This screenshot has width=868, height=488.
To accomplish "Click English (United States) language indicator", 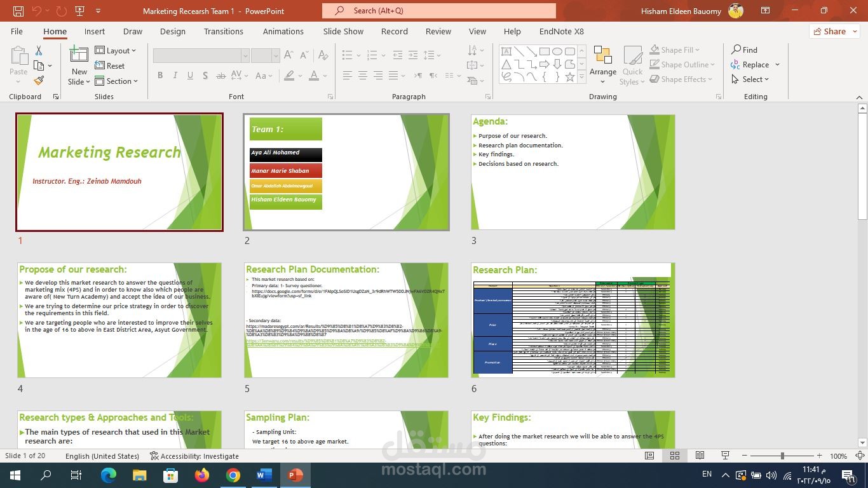I will click(x=102, y=456).
